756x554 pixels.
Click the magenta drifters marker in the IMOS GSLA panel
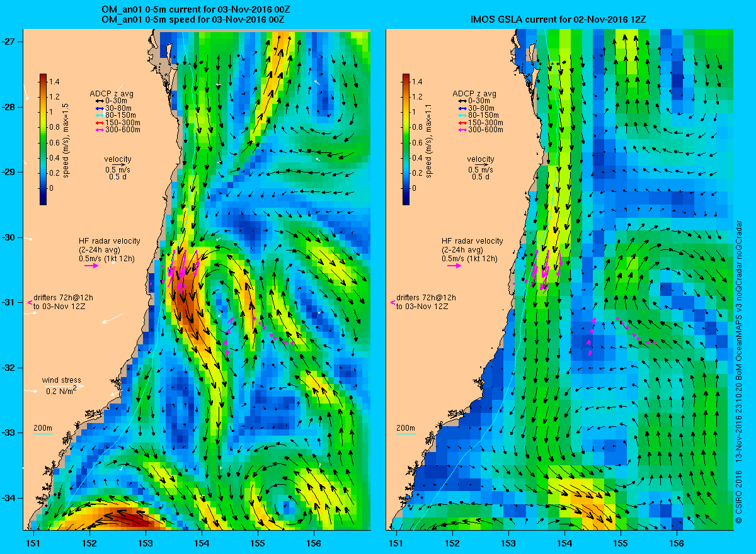coord(394,302)
